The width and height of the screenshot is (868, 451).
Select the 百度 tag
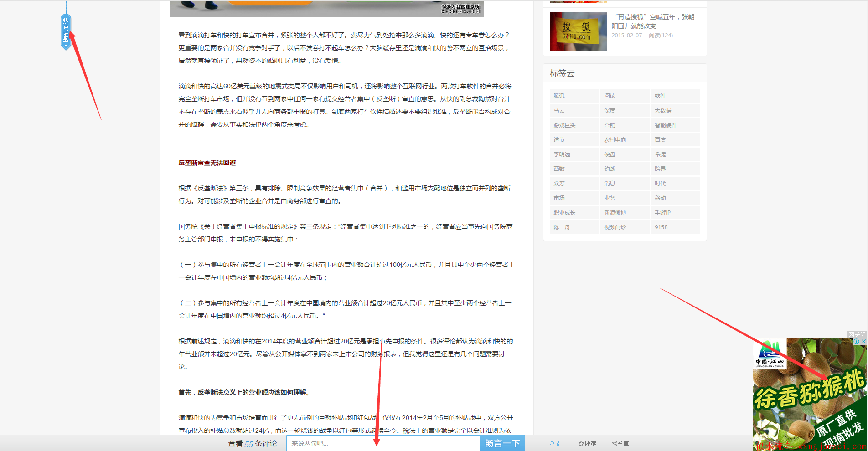pos(676,139)
